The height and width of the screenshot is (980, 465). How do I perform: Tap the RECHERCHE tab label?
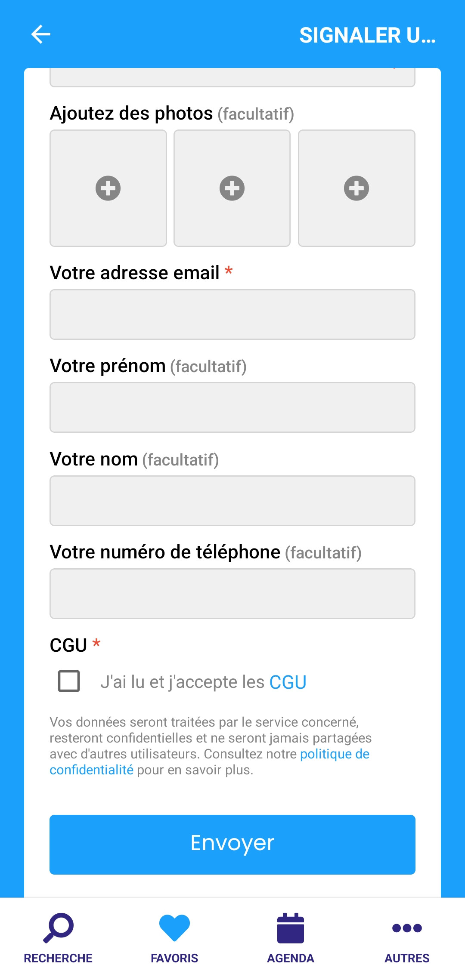tap(58, 958)
